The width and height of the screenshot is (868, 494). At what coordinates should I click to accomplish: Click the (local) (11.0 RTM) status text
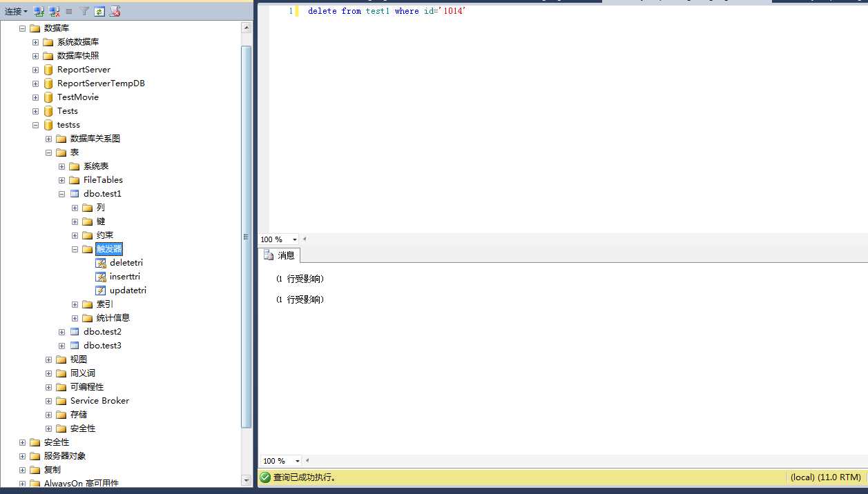click(x=826, y=477)
